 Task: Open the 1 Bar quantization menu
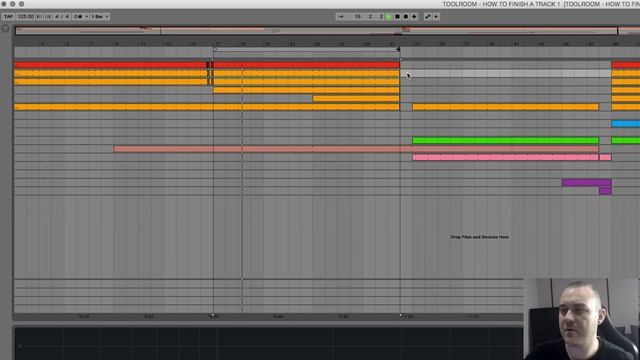pyautogui.click(x=100, y=17)
